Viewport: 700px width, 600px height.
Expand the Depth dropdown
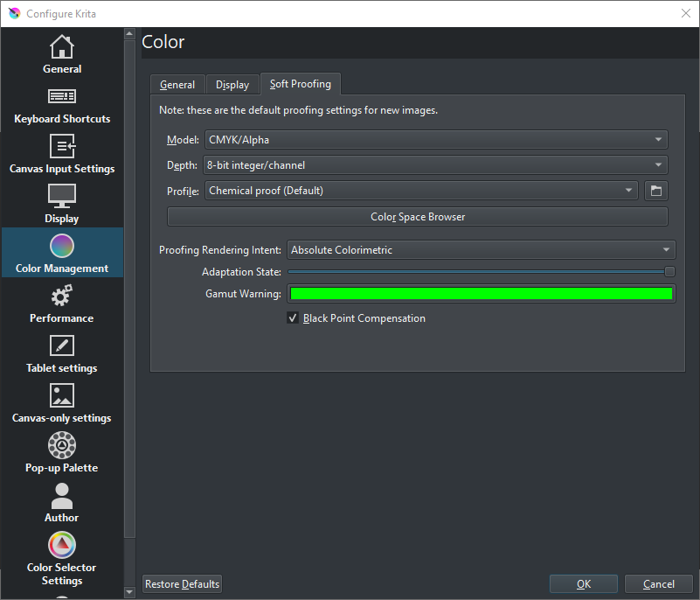435,164
